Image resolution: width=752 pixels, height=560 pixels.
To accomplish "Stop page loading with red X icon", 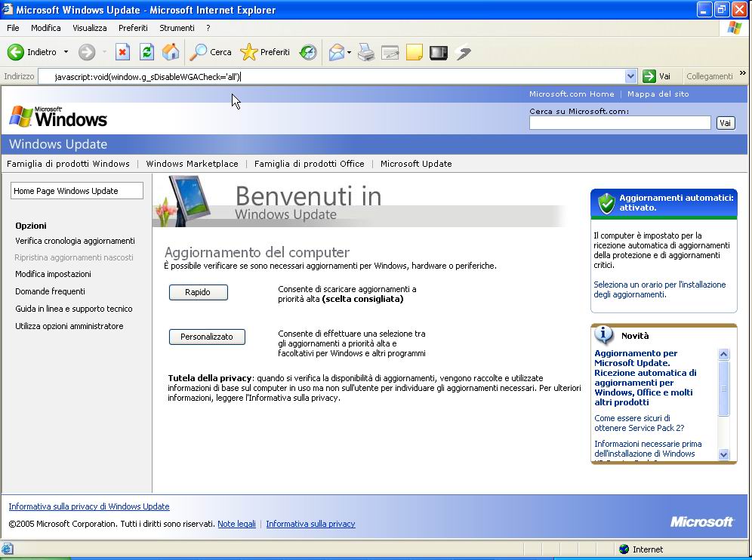I will pyautogui.click(x=123, y=52).
